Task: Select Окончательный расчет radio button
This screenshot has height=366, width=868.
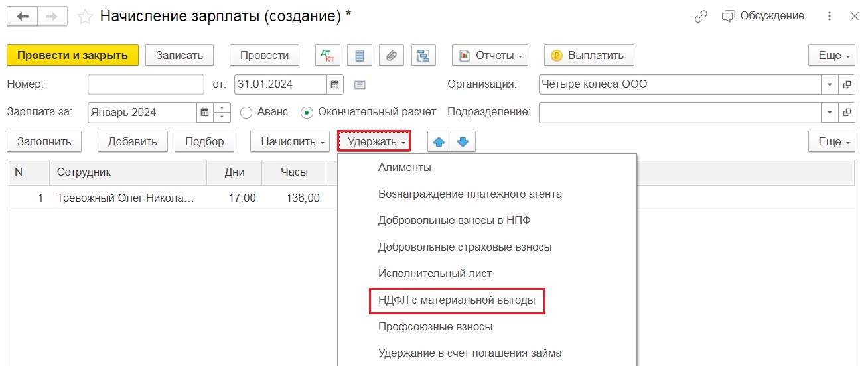Action: pos(307,113)
